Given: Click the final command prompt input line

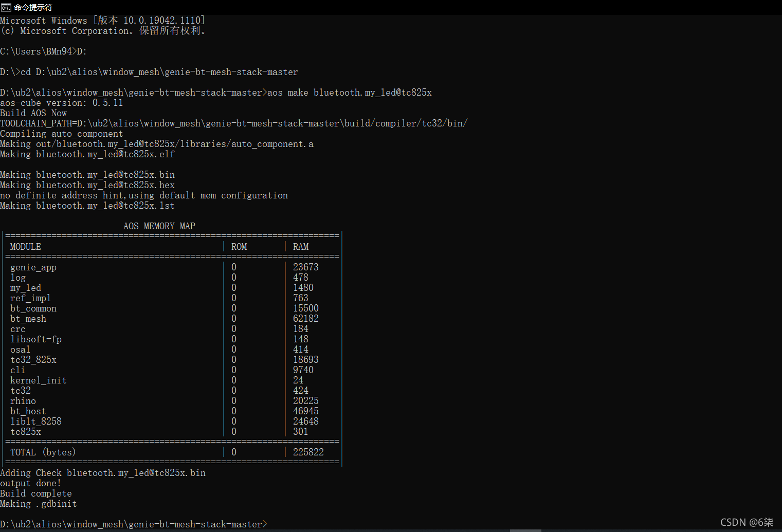Looking at the screenshot, I should pos(134,524).
